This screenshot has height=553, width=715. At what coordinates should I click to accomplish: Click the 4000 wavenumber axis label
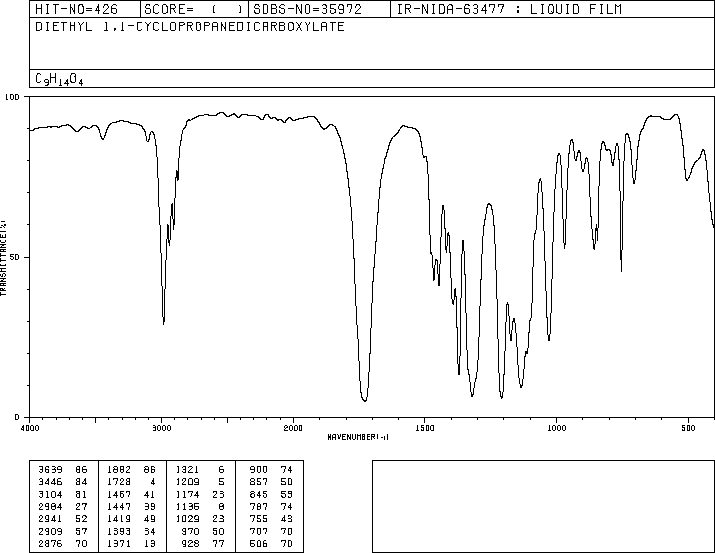30,428
